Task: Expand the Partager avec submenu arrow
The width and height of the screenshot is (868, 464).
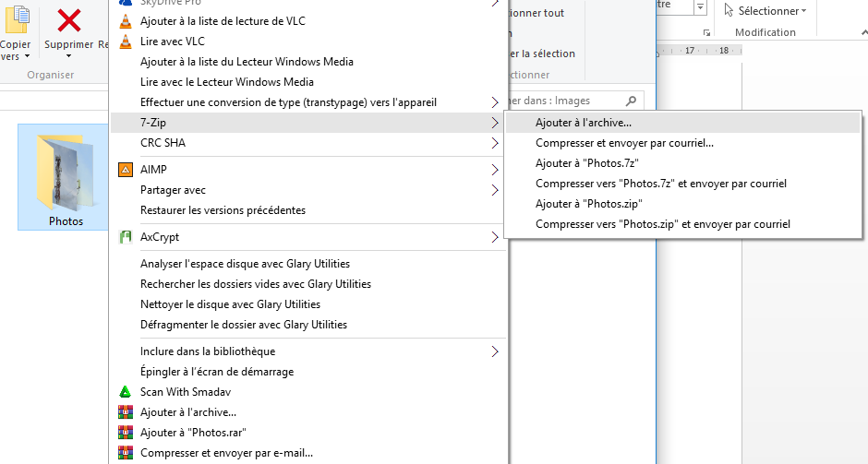Action: point(495,190)
